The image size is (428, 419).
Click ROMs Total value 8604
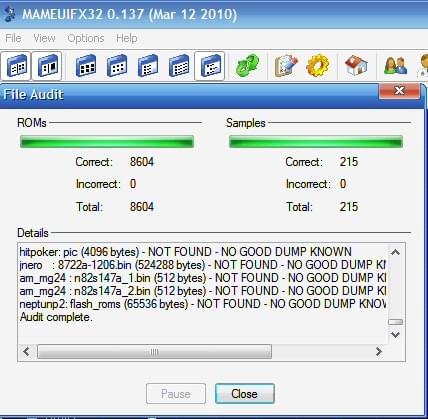[142, 207]
